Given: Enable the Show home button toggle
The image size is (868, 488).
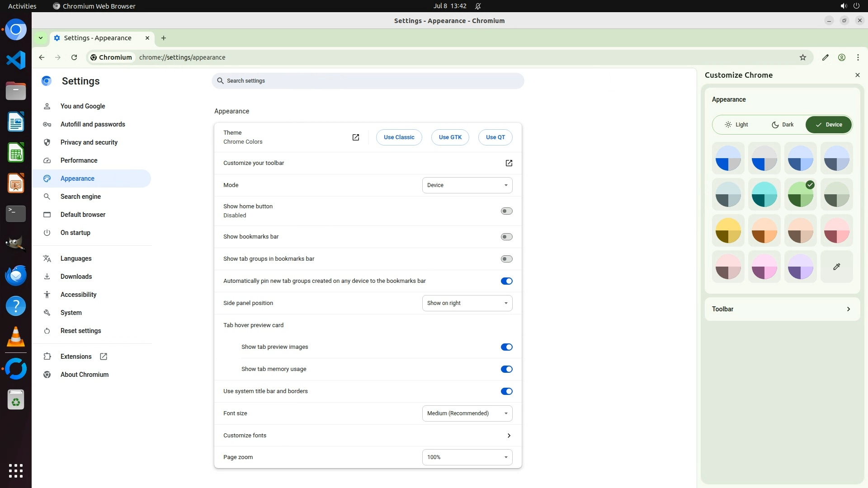Looking at the screenshot, I should click(x=506, y=211).
